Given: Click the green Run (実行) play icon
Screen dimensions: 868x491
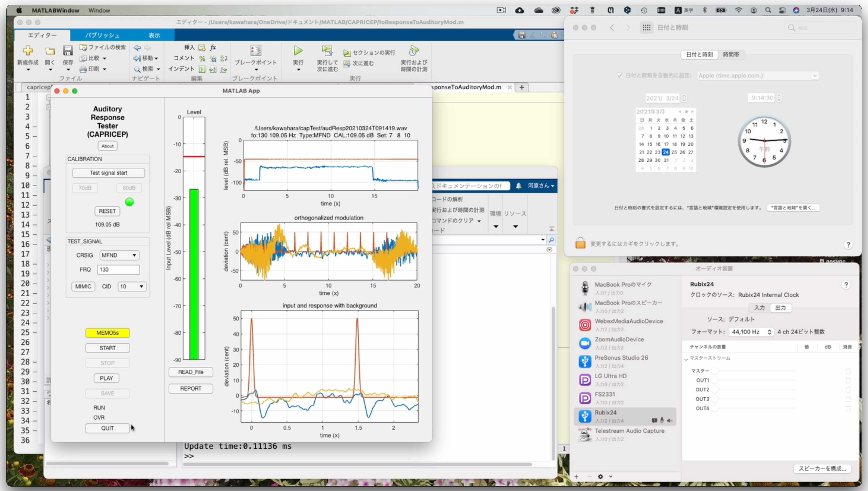Looking at the screenshot, I should pyautogui.click(x=298, y=51).
